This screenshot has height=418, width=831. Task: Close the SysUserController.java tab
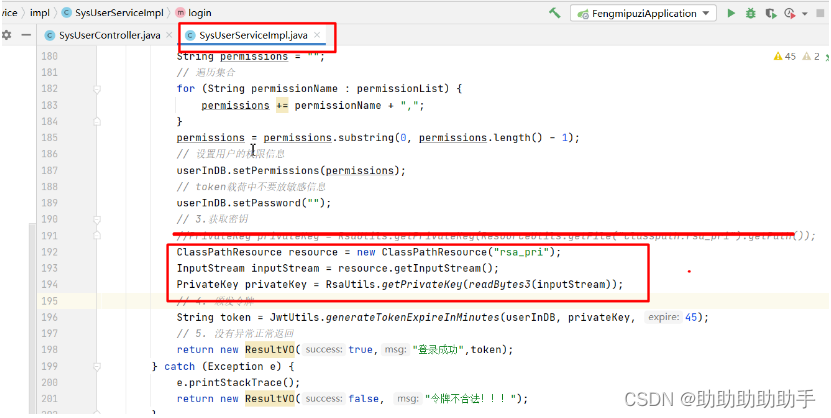click(x=169, y=35)
